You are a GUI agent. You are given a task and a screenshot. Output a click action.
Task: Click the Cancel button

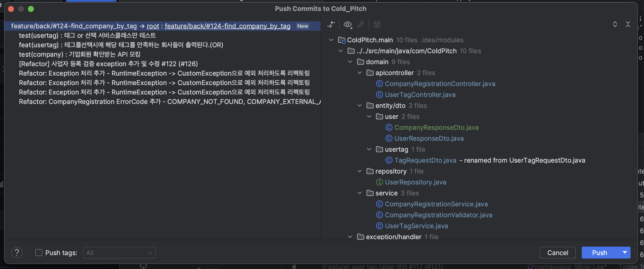558,253
